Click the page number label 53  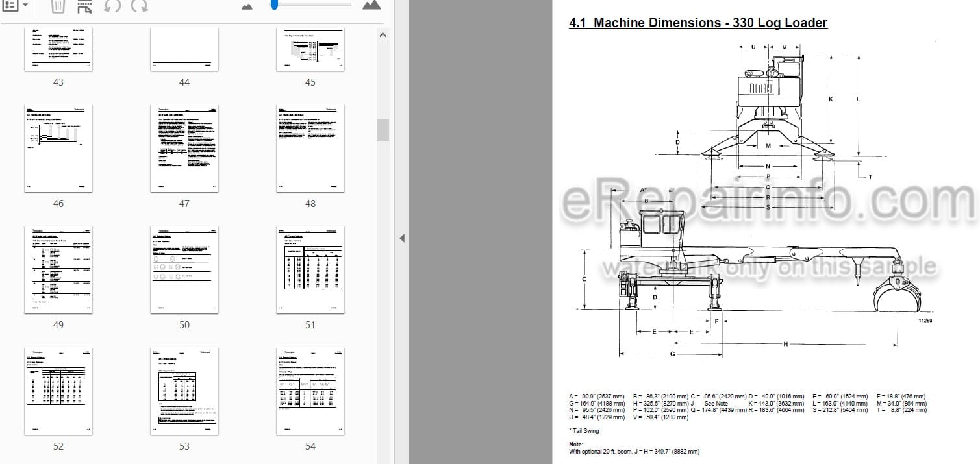click(x=184, y=446)
